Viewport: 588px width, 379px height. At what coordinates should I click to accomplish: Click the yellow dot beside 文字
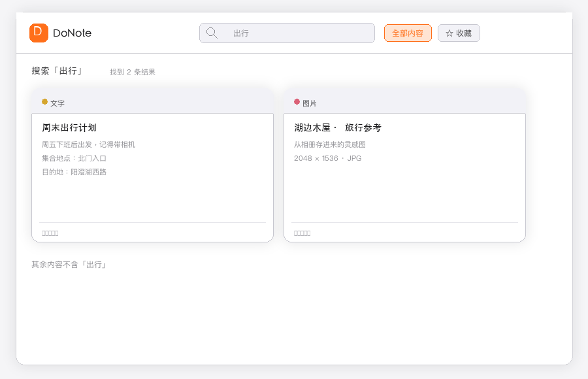pos(44,102)
